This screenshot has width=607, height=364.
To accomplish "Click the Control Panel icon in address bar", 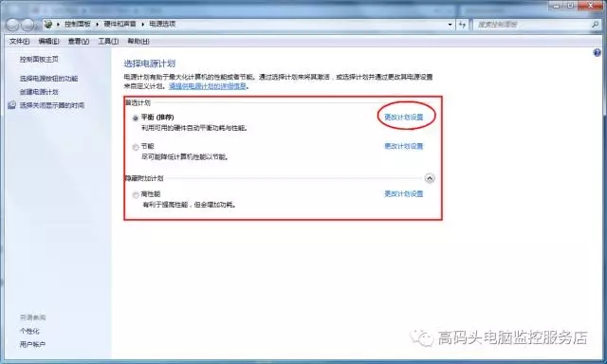I will 48,24.
